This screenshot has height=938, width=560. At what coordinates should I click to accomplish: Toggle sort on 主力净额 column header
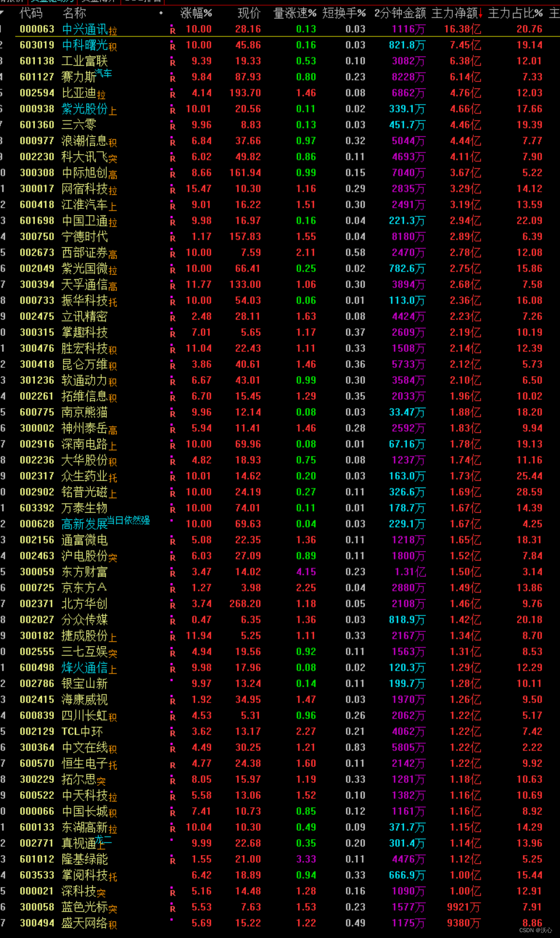pyautogui.click(x=457, y=13)
